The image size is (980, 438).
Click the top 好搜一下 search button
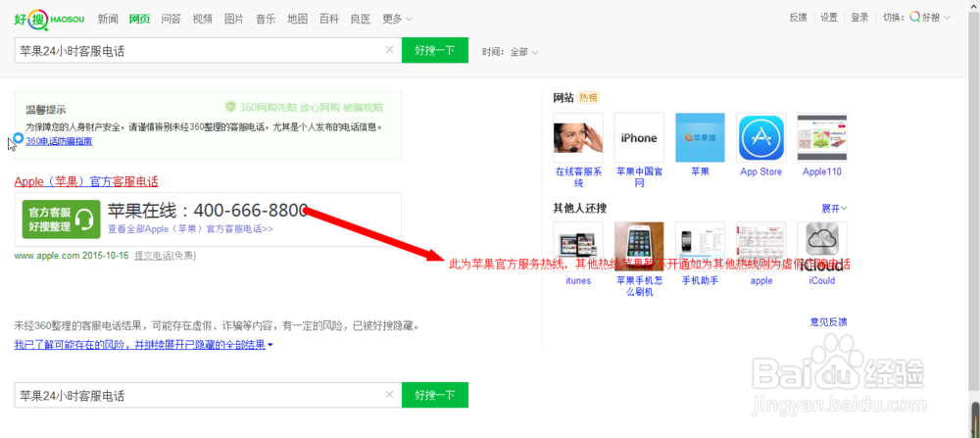coord(435,50)
